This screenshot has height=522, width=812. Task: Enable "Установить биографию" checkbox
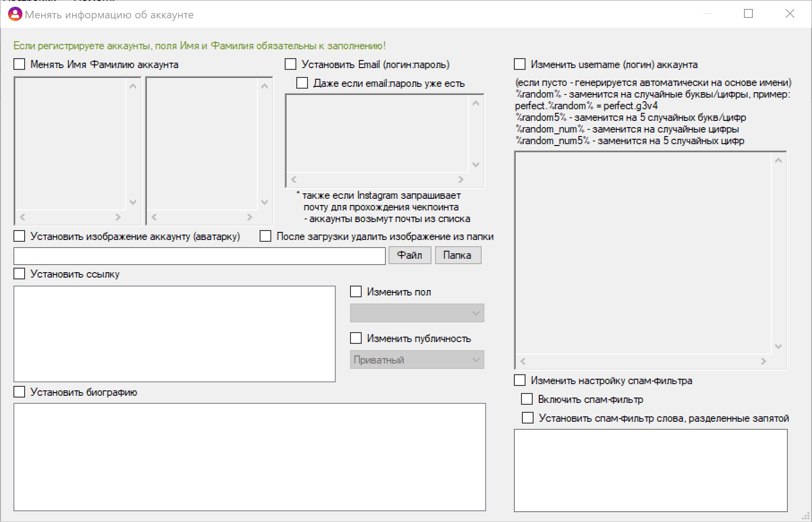19,392
